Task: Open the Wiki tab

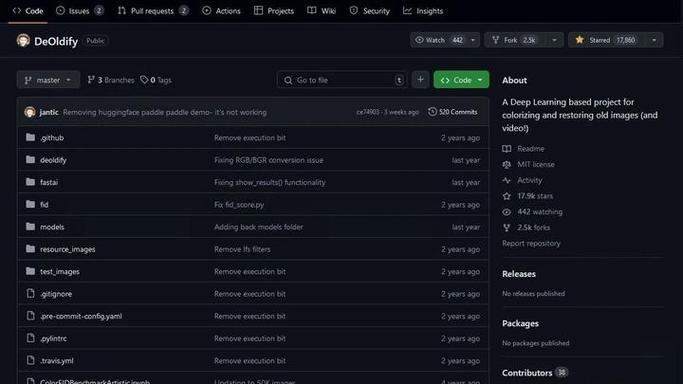Action: click(321, 11)
